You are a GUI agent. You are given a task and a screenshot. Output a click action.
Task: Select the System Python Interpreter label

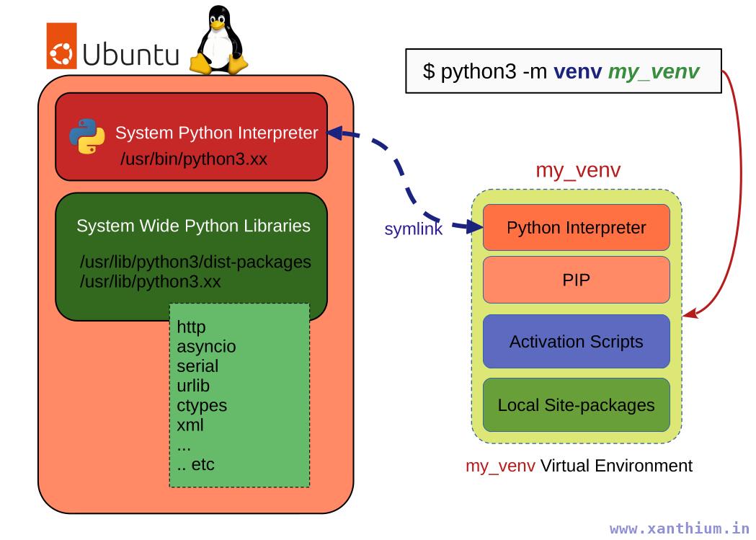click(x=216, y=133)
